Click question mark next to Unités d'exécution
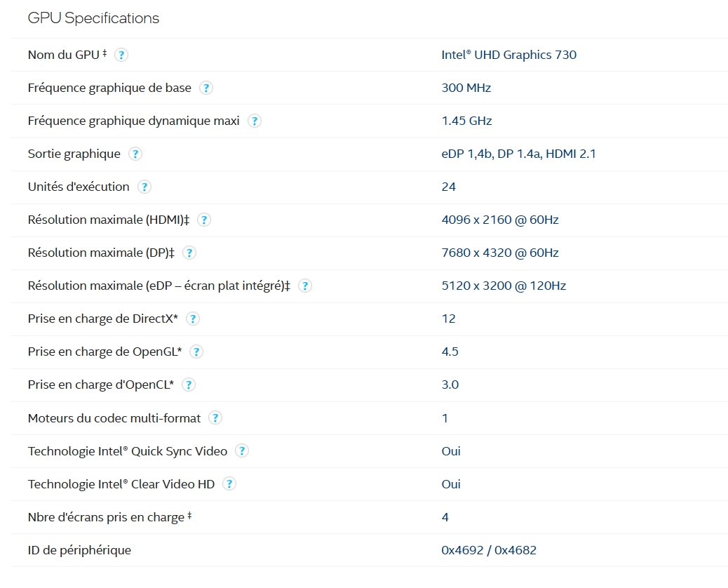Viewport: 728px width, 588px height. [x=144, y=187]
